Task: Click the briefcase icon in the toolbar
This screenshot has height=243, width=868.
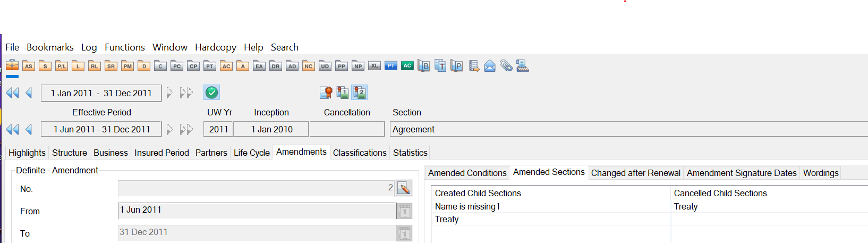Action: pyautogui.click(x=12, y=65)
